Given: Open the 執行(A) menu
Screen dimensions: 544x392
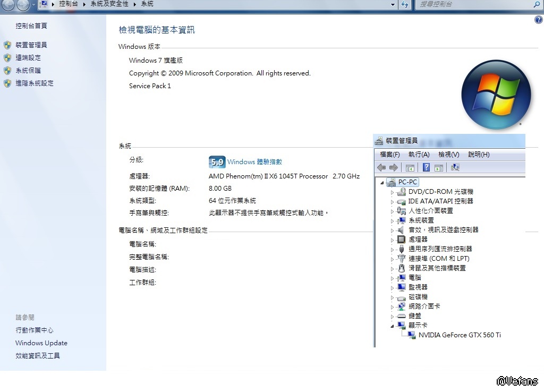Looking at the screenshot, I should [x=419, y=155].
